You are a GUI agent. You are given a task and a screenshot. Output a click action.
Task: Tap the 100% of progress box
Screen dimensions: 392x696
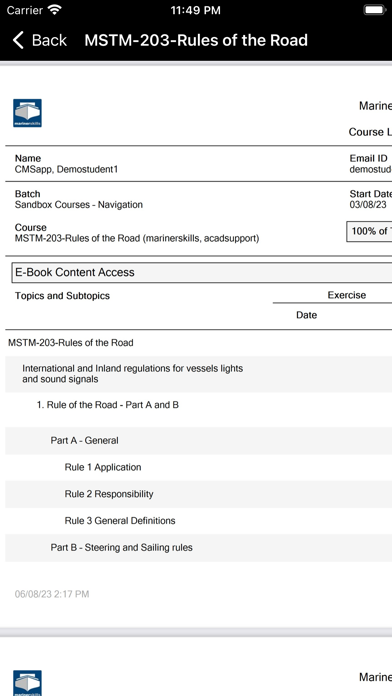[369, 231]
